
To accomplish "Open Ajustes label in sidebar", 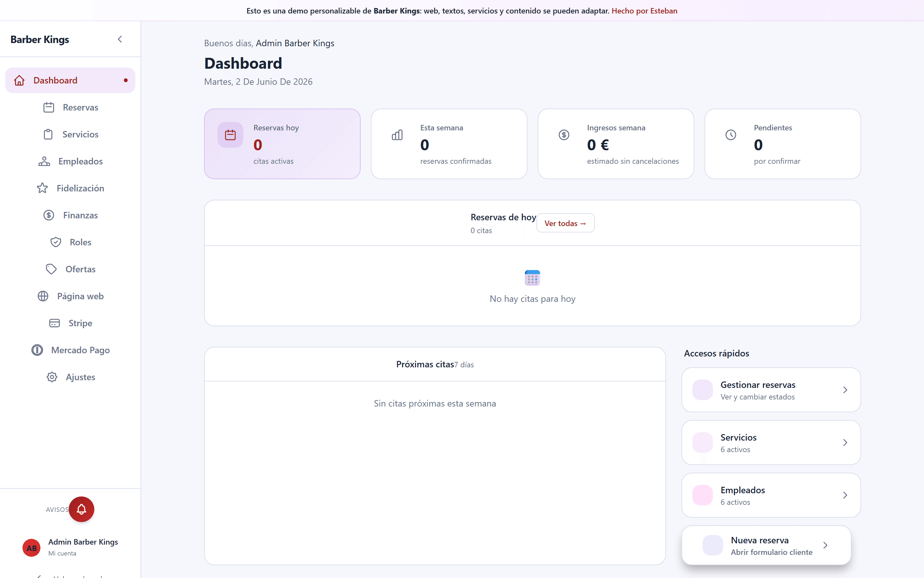I will pos(81,377).
